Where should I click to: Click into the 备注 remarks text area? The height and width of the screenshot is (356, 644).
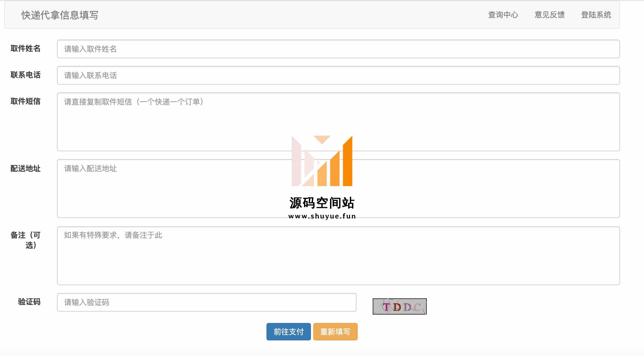tap(338, 256)
